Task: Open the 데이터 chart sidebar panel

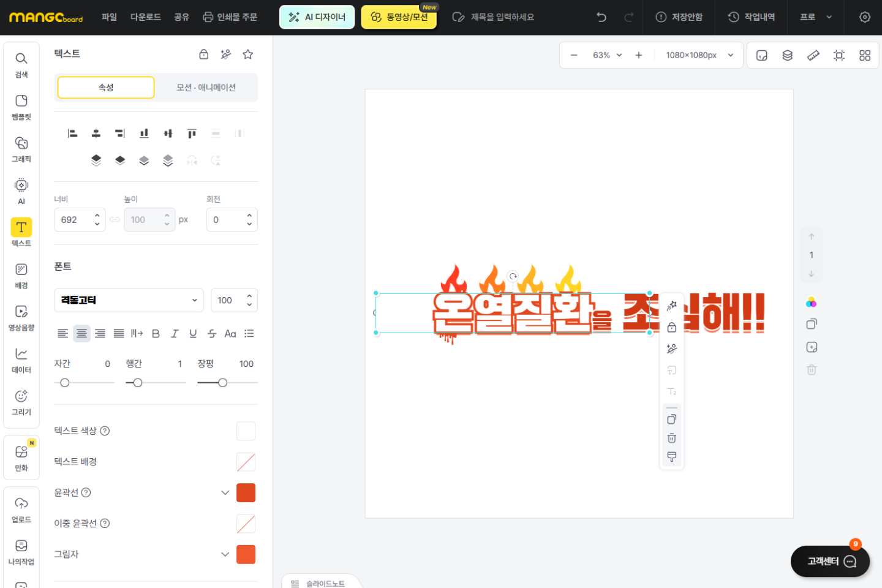Action: coord(21,360)
